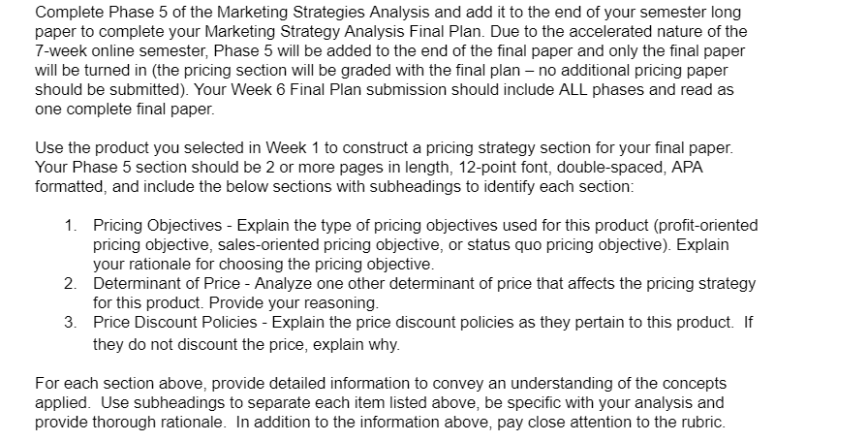Click the list number 1 marker
This screenshot has height=441, width=868.
69,226
